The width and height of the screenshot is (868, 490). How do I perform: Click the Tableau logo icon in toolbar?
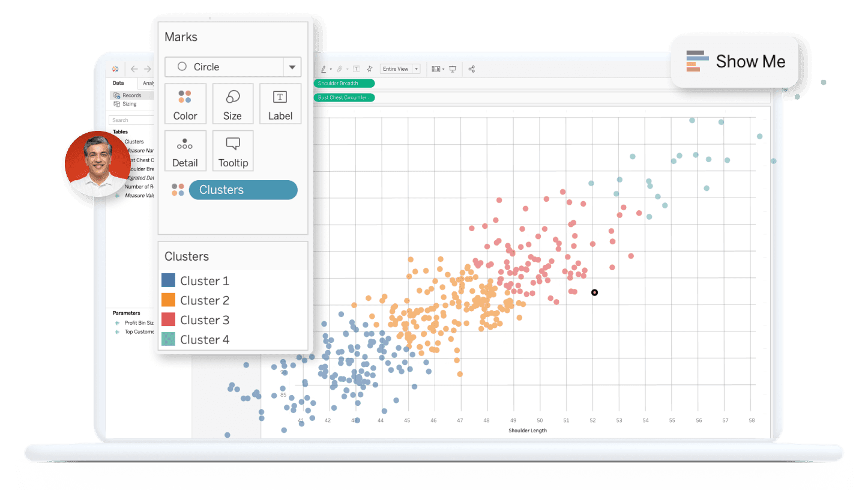[x=116, y=69]
